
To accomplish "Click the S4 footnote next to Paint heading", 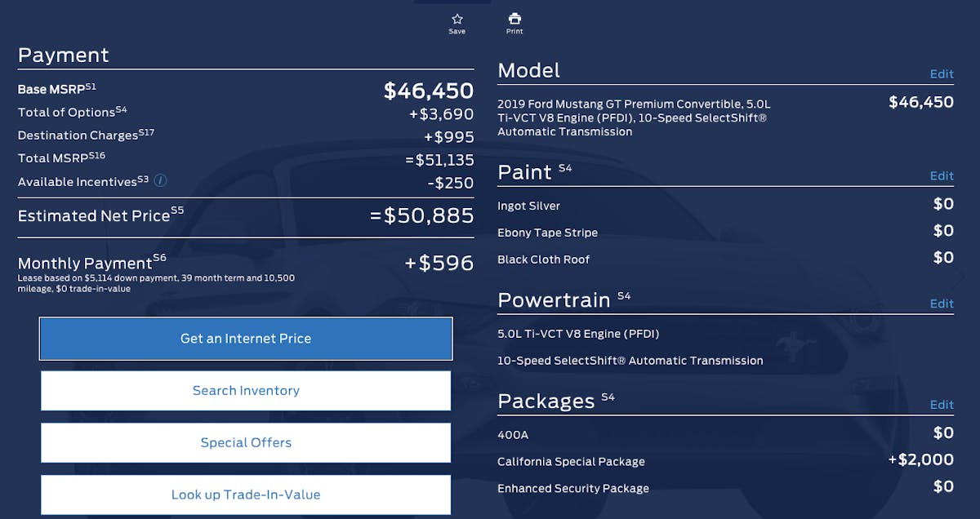I will (565, 168).
